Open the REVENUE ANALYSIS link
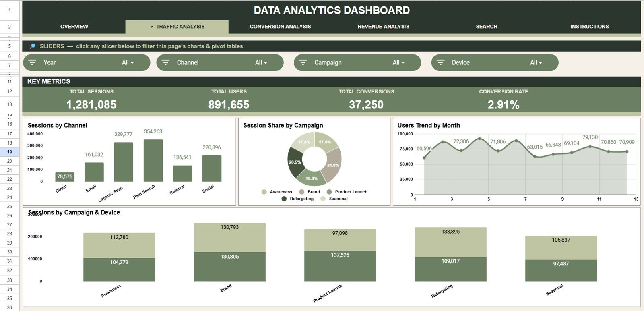The image size is (644, 311). click(383, 27)
